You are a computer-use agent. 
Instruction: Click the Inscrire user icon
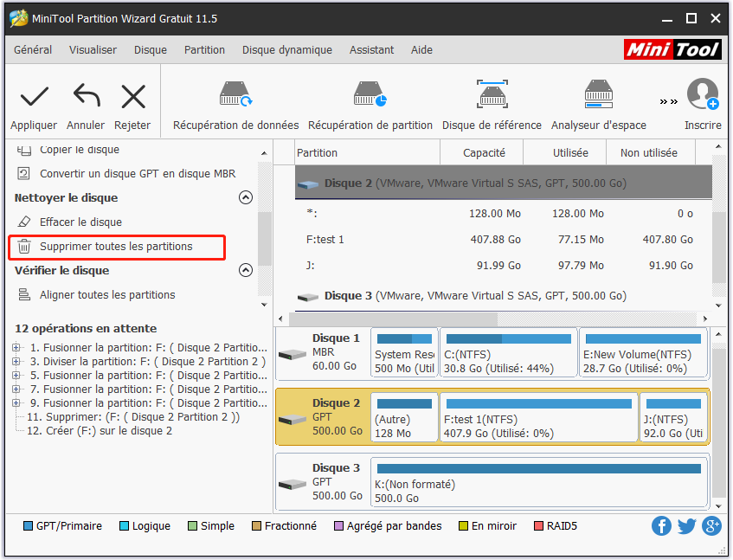coord(703,94)
